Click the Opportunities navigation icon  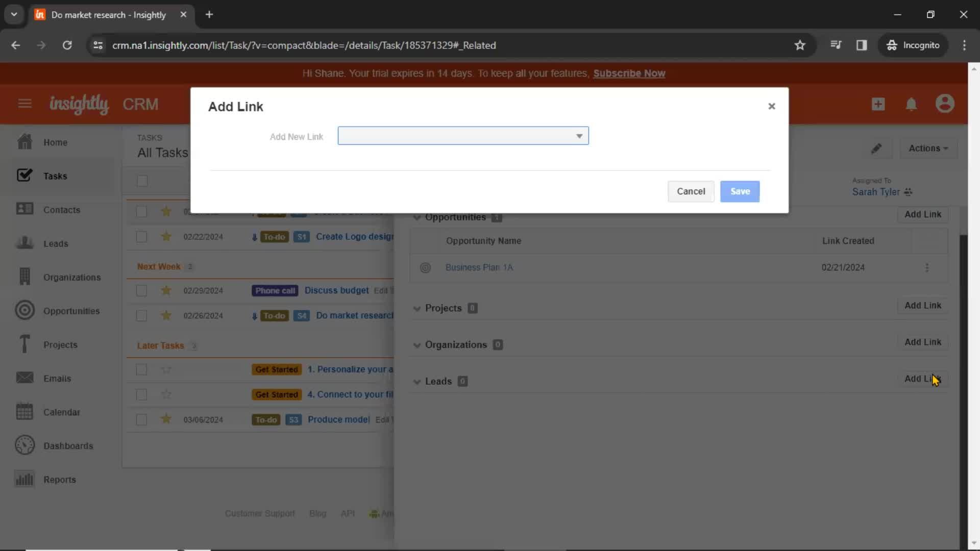coord(24,310)
